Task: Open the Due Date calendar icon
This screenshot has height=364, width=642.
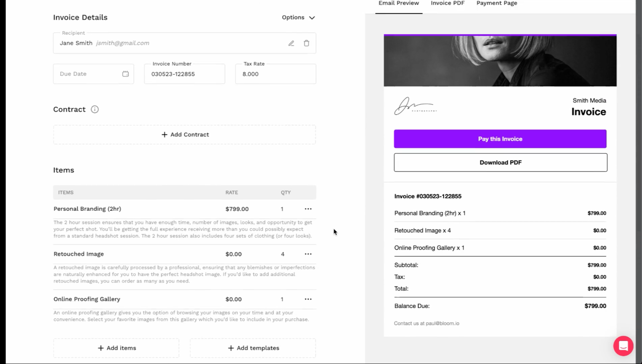Action: tap(126, 74)
